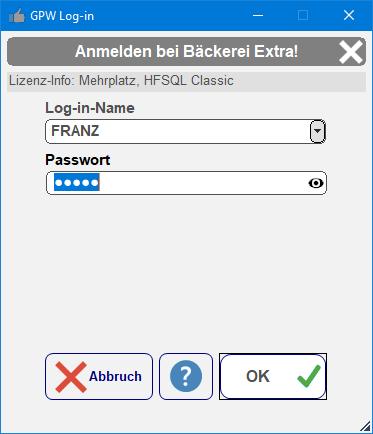Click the grayed-out maximize window button
This screenshot has width=373, height=434.
[303, 15]
